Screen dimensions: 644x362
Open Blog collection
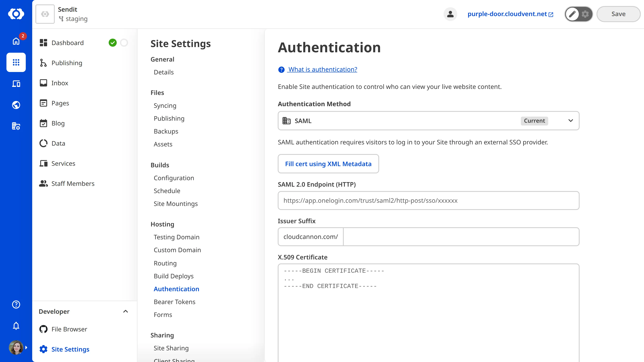(58, 123)
